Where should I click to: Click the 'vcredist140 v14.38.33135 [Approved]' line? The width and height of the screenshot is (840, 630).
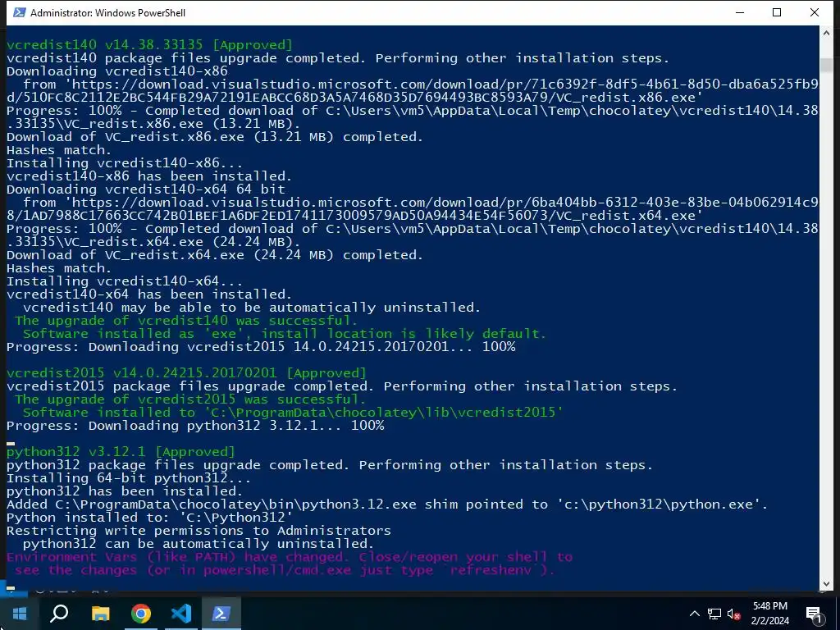149,45
